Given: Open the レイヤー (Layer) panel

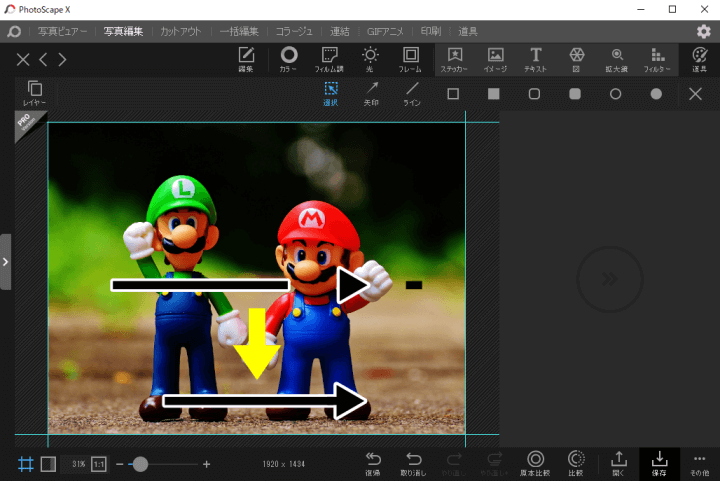Looking at the screenshot, I should pyautogui.click(x=34, y=93).
